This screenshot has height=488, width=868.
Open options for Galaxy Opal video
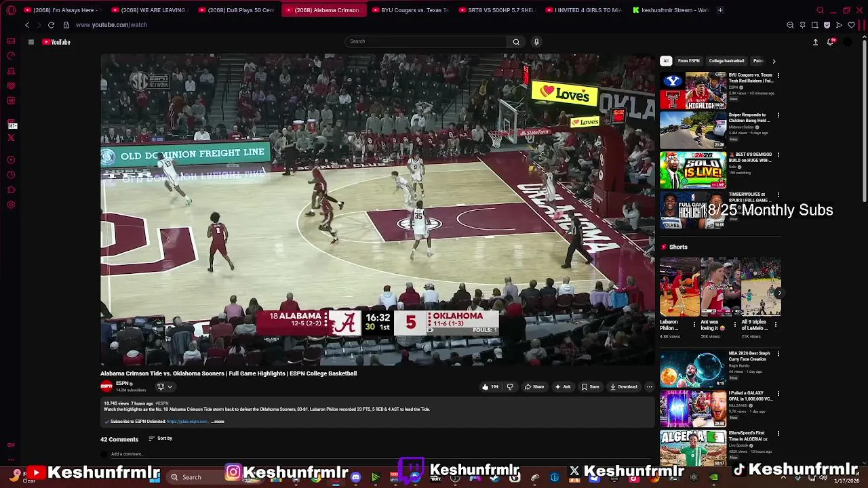(778, 394)
